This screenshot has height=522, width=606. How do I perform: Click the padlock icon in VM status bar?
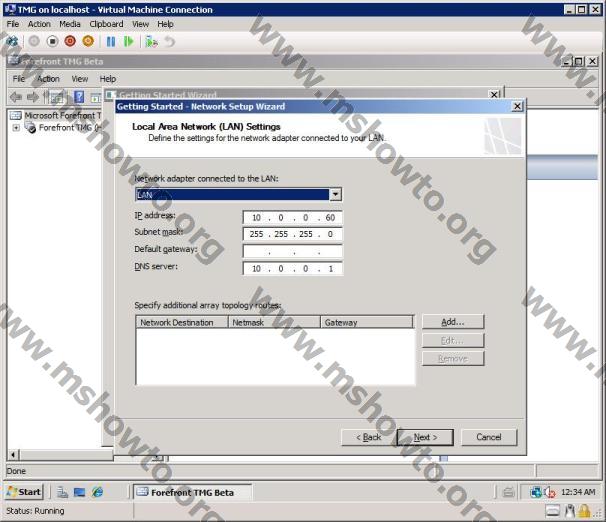584,511
